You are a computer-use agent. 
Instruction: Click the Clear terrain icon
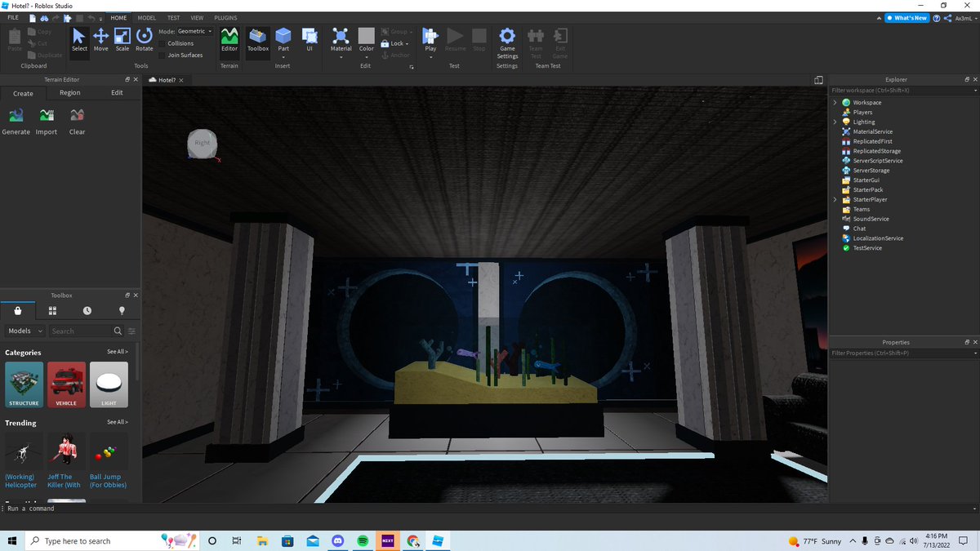(x=77, y=121)
